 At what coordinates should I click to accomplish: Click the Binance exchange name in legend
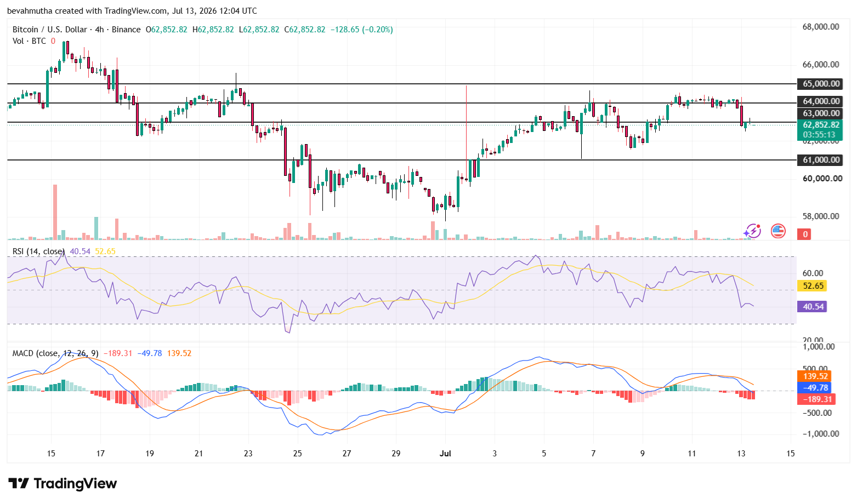(126, 30)
